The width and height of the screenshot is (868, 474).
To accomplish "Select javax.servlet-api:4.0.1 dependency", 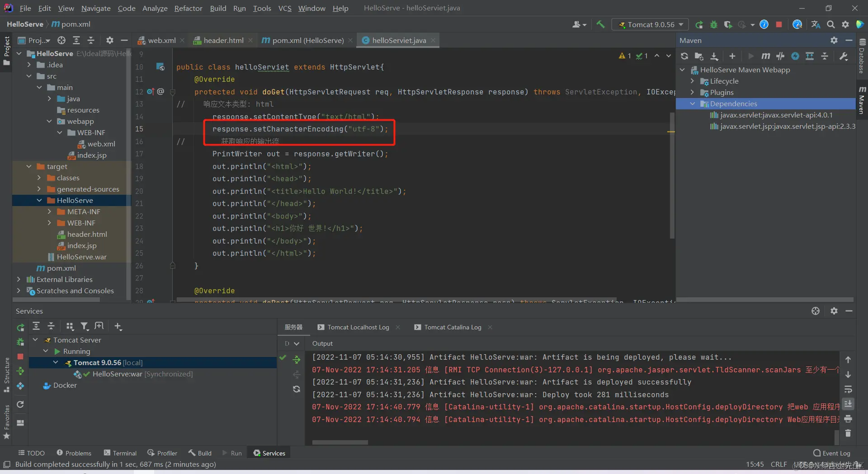I will tap(776, 115).
